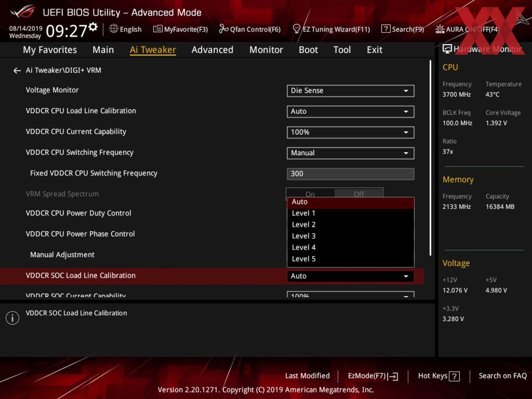Select the Ai Tweaker tab

click(x=153, y=50)
